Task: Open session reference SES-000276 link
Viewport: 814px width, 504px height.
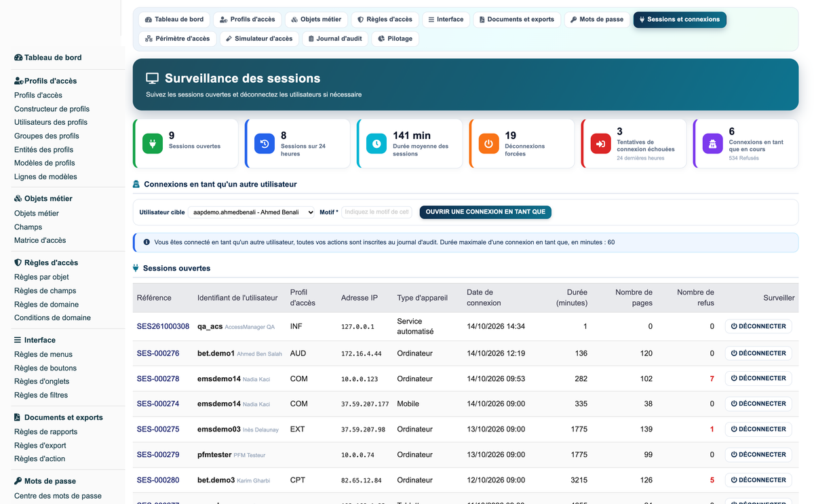Action: pos(158,353)
